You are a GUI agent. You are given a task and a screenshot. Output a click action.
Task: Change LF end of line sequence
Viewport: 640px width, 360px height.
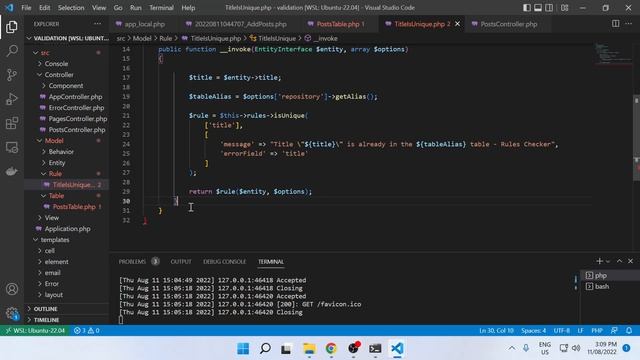tap(580, 330)
